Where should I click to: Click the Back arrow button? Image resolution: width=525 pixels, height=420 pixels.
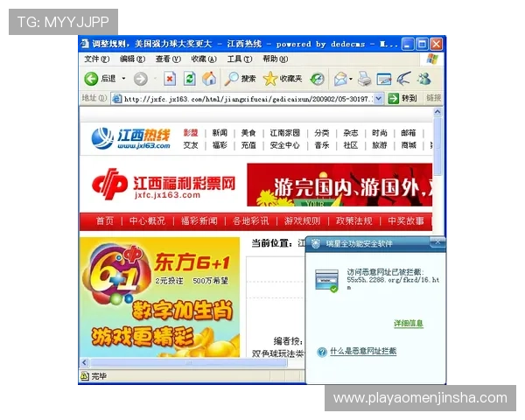(x=91, y=79)
